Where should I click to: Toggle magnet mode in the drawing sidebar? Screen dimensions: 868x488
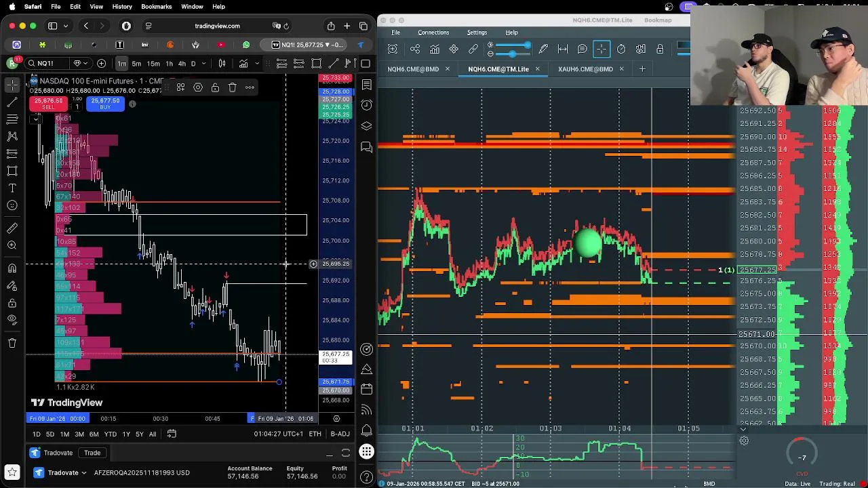point(12,268)
